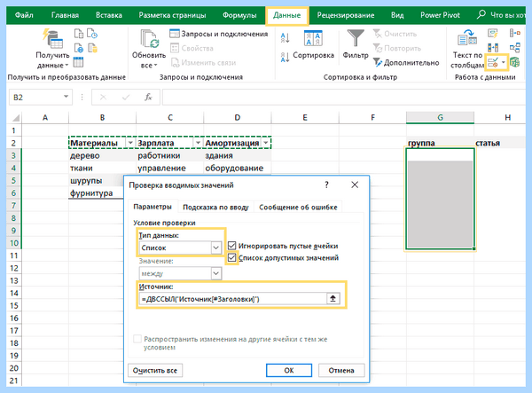Click the Flash Fill icon
This screenshot has height=393, width=532.
click(493, 33)
